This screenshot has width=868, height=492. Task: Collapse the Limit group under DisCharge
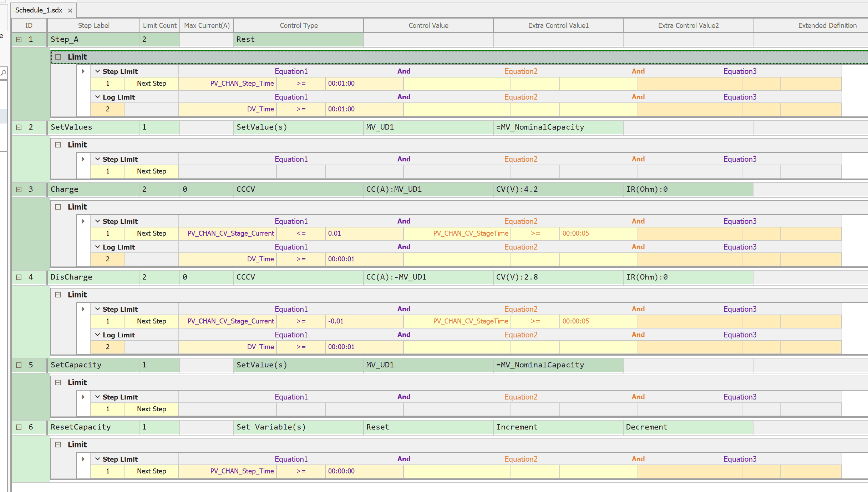point(58,295)
